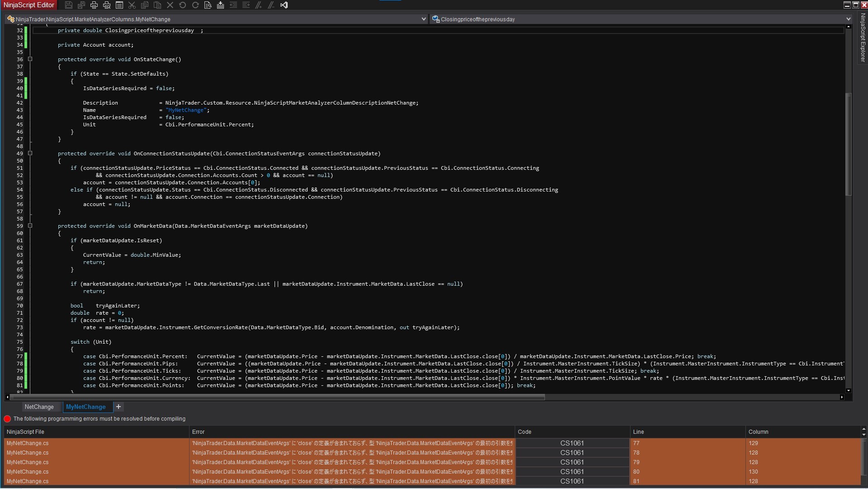This screenshot has height=489, width=868.
Task: Collapse the OnConnectionStatusUpdate code region
Action: 30,153
